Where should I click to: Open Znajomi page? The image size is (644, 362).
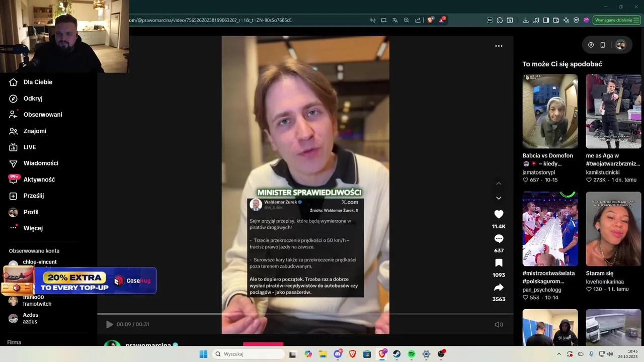tap(35, 131)
